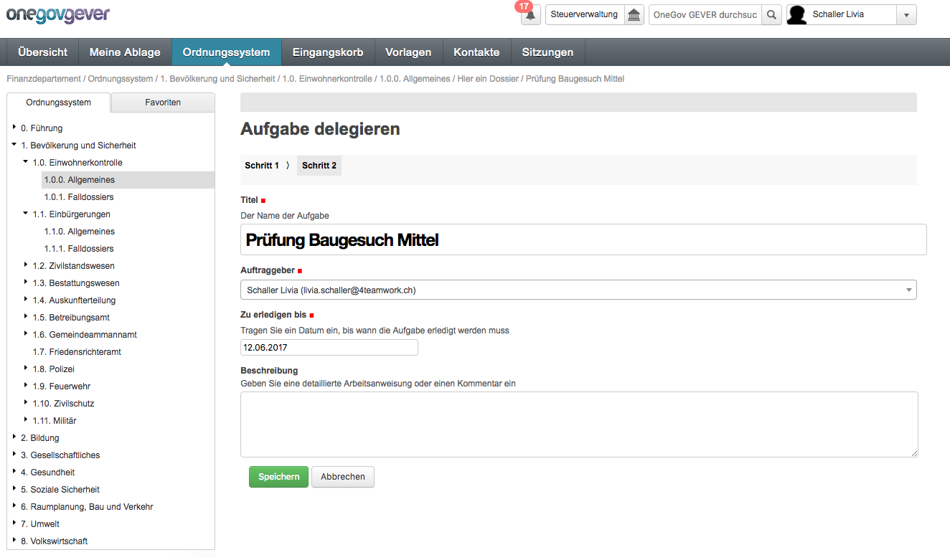This screenshot has height=560, width=950.
Task: Collapse 1. Bevölkerung und Sicherheit node
Action: click(x=14, y=145)
